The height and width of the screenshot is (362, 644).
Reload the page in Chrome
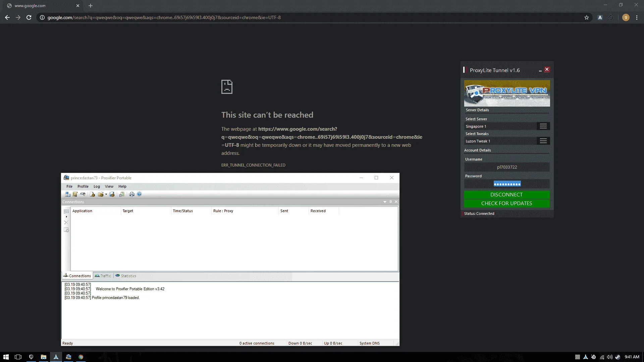point(29,17)
